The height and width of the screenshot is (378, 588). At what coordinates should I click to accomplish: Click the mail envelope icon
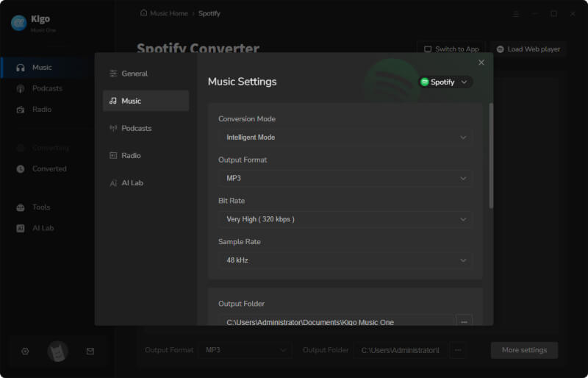[x=90, y=352]
